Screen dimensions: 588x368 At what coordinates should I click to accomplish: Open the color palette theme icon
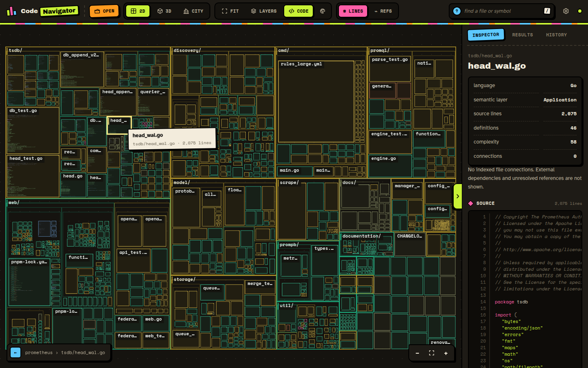[x=323, y=11]
